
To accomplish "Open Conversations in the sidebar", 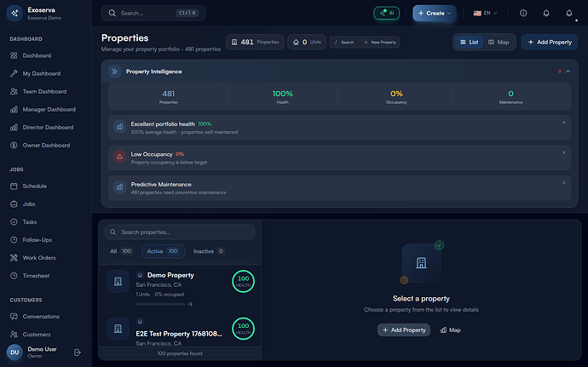I will click(x=41, y=316).
